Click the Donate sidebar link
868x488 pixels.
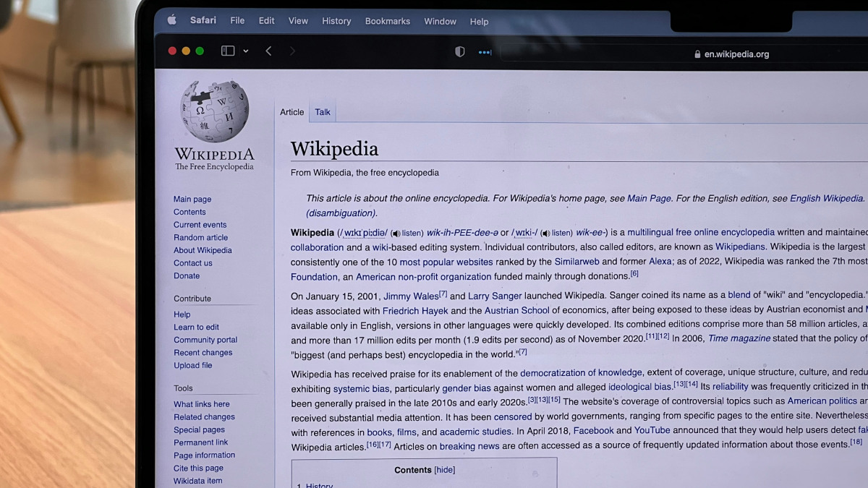187,276
